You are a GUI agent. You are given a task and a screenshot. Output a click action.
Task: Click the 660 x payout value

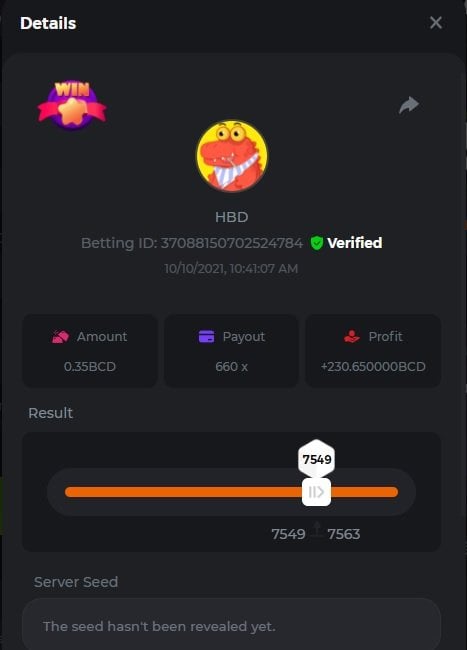232,366
